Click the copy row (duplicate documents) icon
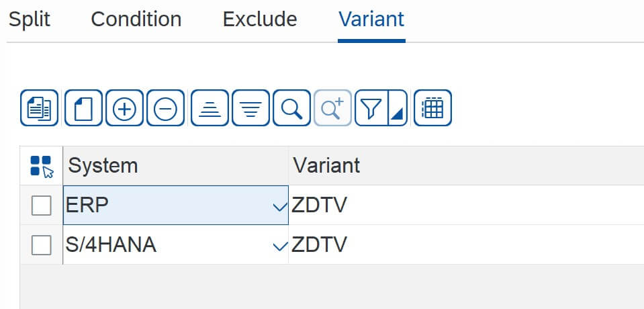This screenshot has width=644, height=309. [x=39, y=107]
